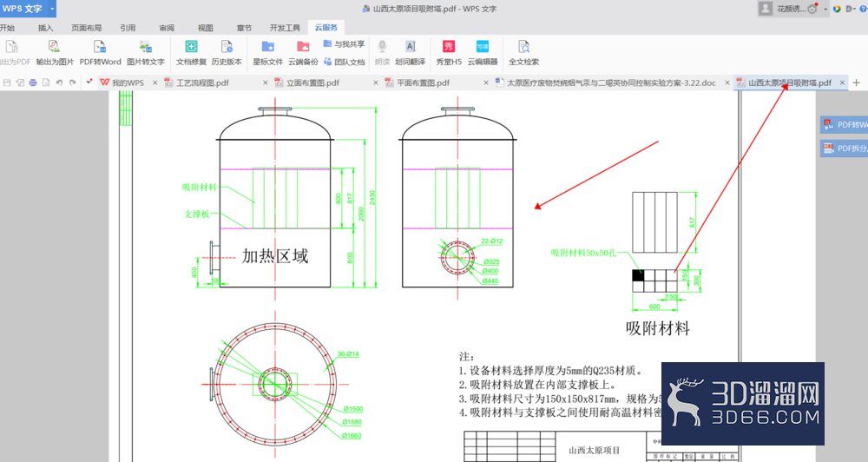Click the 吸附材料 heading in drawing
Screen dimensions: 868x462
point(658,328)
